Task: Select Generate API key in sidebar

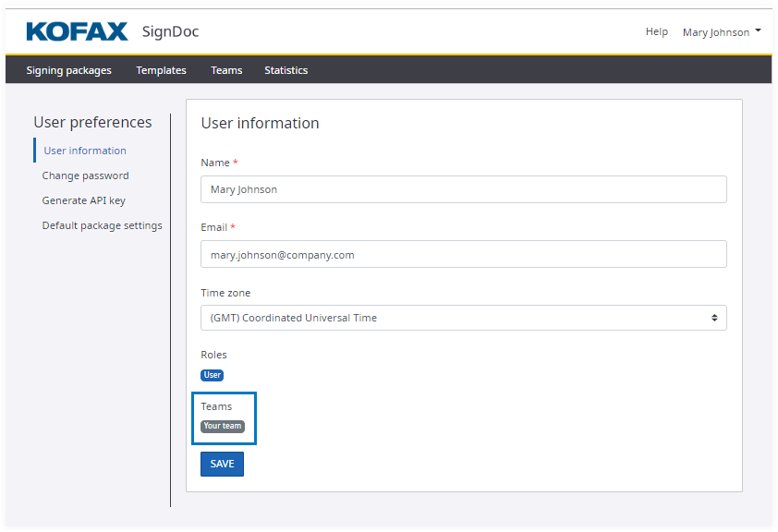Action: [83, 200]
